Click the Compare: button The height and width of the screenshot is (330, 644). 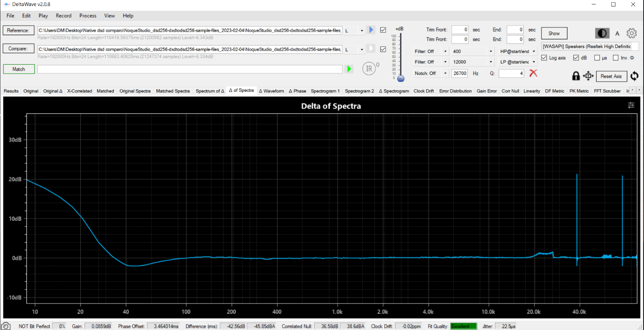click(x=18, y=49)
